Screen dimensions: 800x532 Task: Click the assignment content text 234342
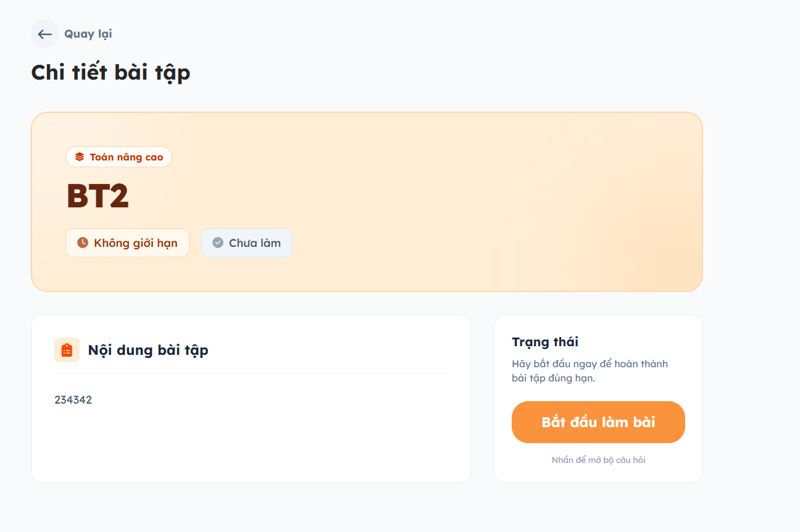click(73, 400)
